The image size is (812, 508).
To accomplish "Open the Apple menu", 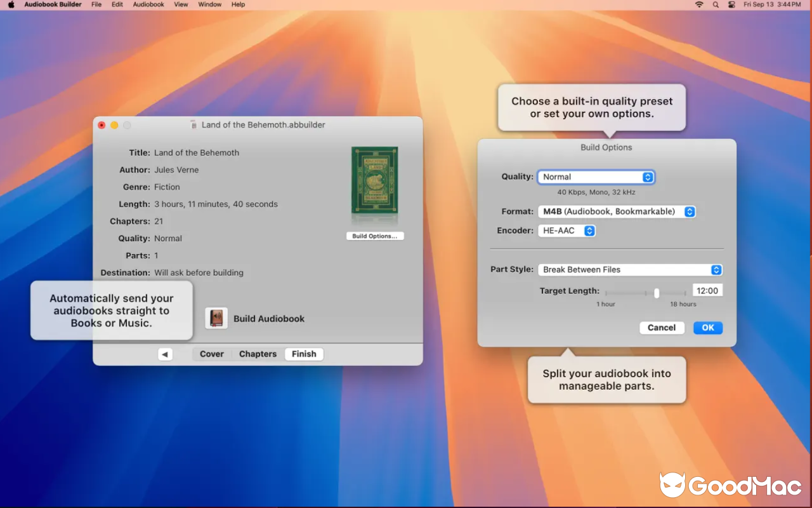I will click(x=10, y=4).
